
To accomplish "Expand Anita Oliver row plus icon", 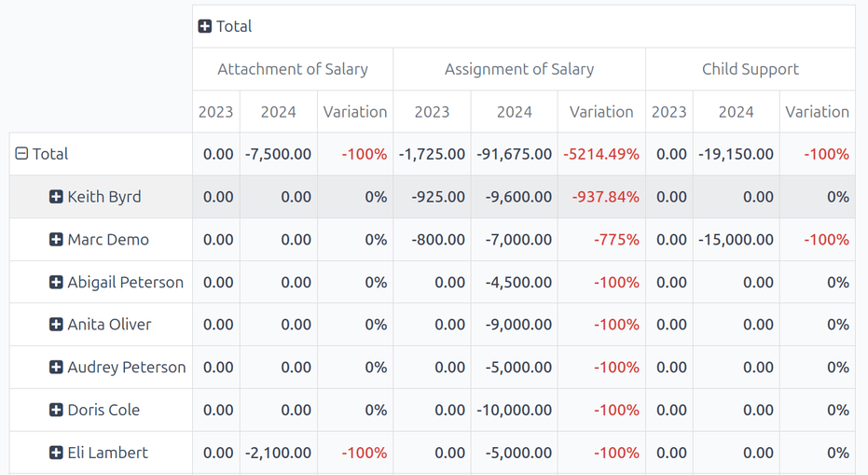I will (x=56, y=325).
